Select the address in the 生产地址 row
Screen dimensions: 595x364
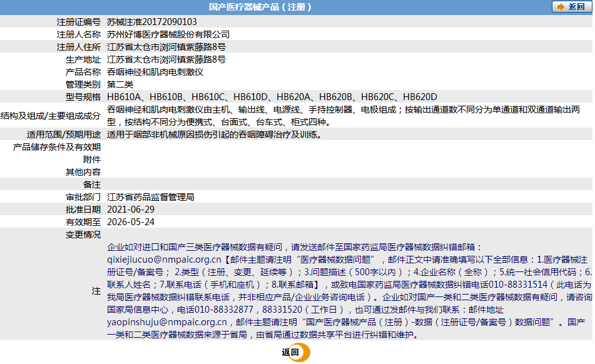pyautogui.click(x=166, y=59)
